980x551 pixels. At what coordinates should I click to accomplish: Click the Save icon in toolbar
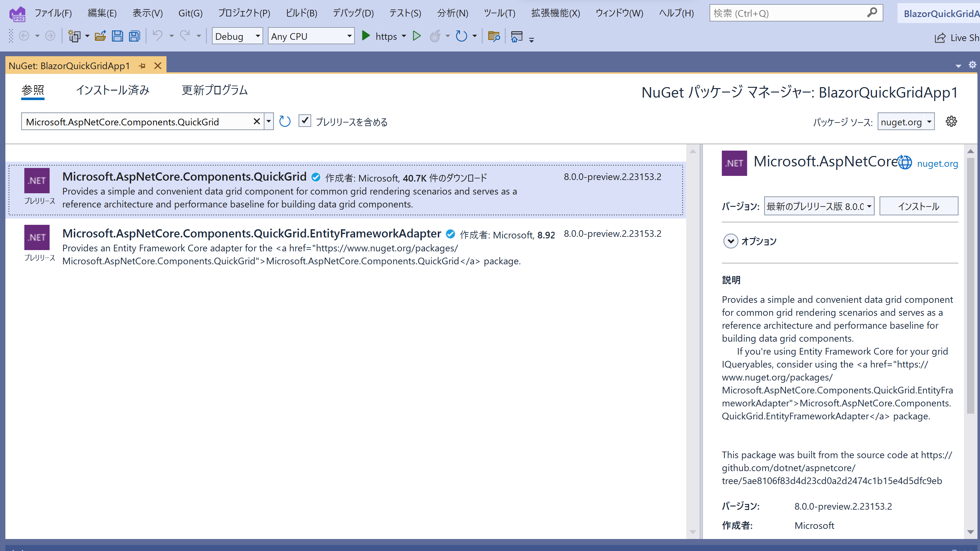pyautogui.click(x=117, y=36)
